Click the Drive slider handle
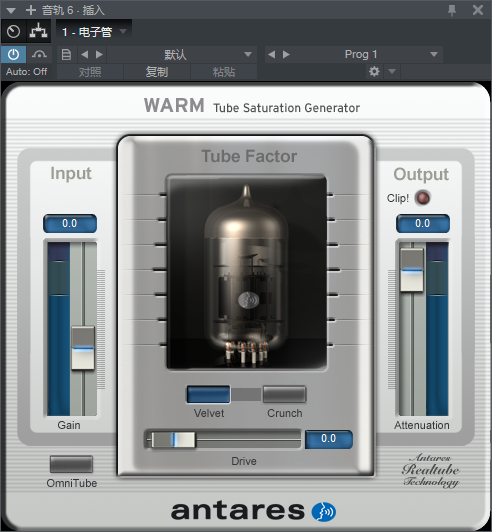The image size is (492, 532). pos(173,440)
